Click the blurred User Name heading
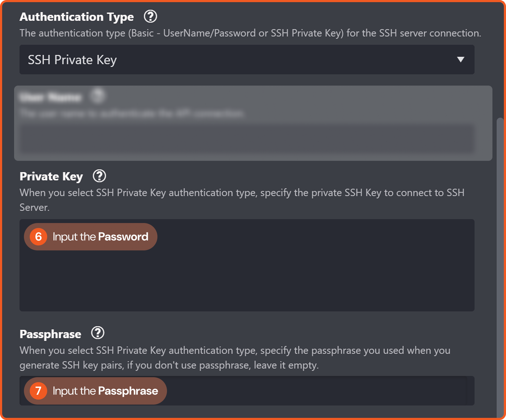The height and width of the screenshot is (420, 506). pos(50,97)
